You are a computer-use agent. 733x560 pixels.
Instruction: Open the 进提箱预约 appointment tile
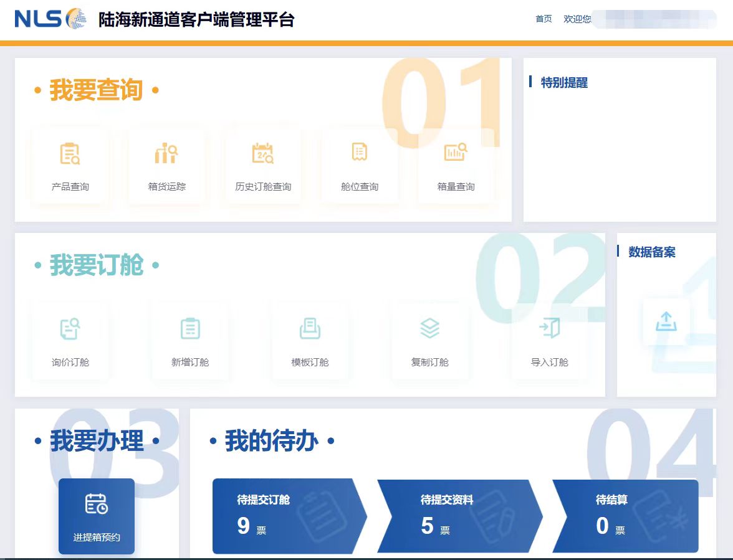click(x=96, y=516)
